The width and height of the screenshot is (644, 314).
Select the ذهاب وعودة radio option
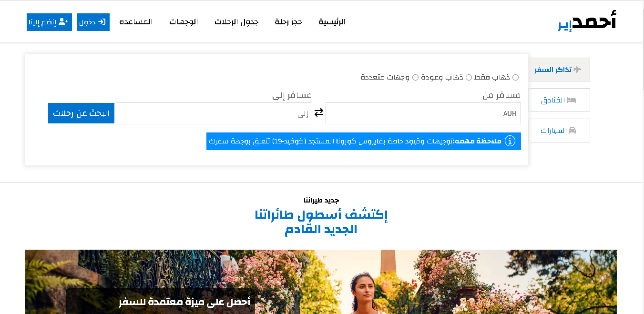[469, 77]
